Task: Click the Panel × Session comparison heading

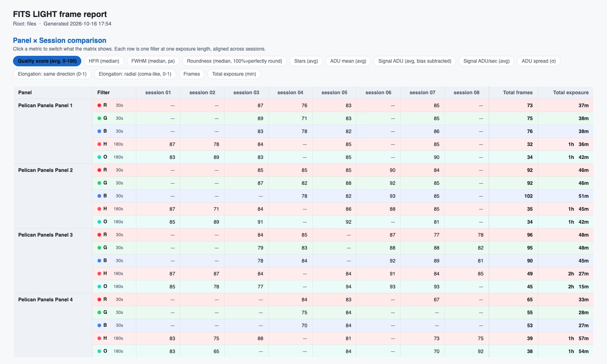Action: click(59, 40)
